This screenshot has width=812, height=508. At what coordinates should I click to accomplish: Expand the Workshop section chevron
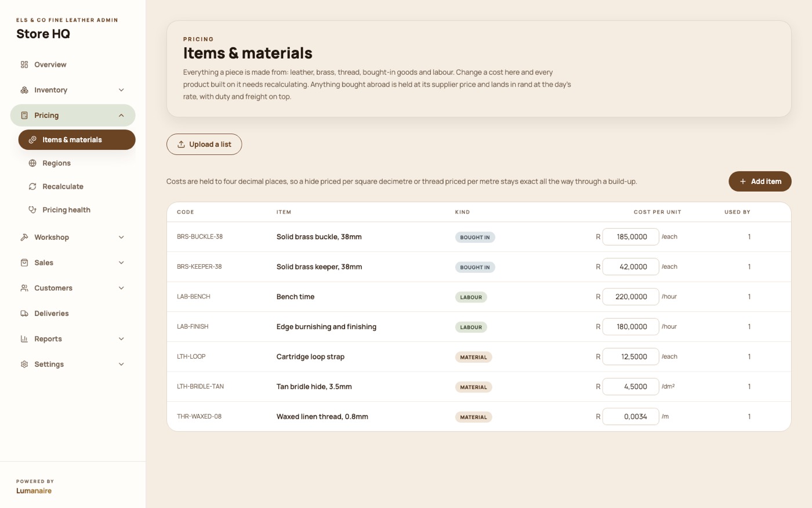[121, 237]
